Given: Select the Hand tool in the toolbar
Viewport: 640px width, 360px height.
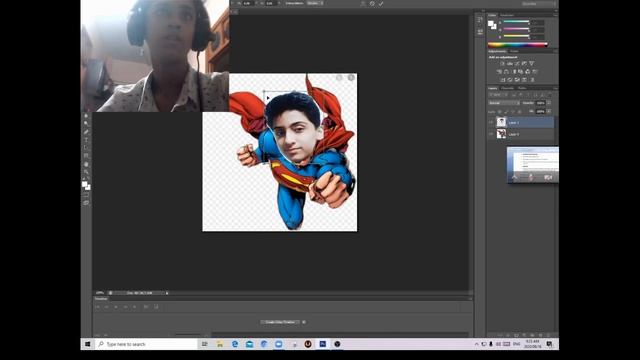Looking at the screenshot, I should click(86, 164).
